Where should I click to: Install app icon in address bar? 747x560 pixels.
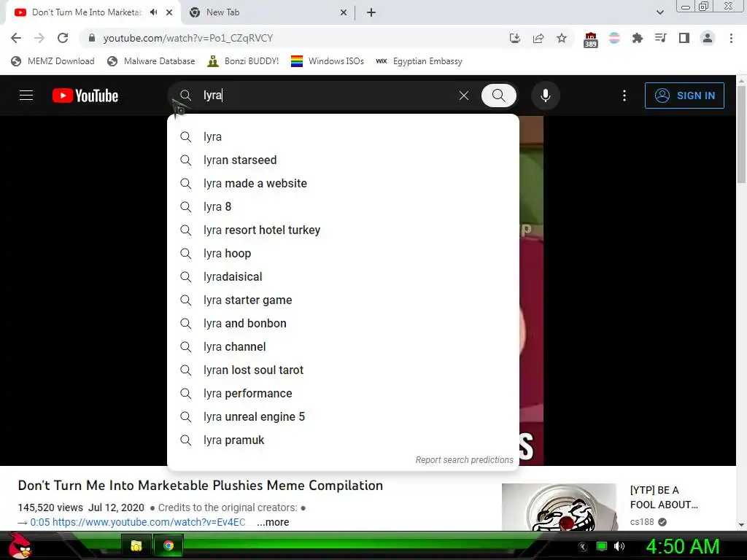pyautogui.click(x=514, y=38)
